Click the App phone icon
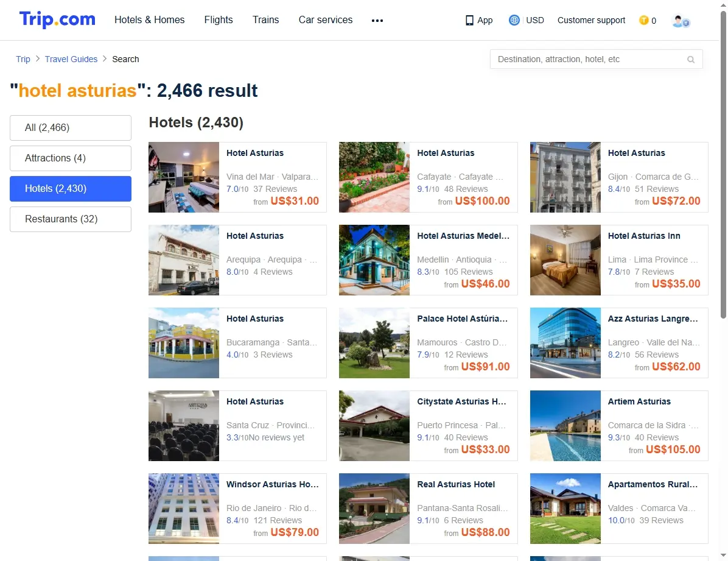Image resolution: width=728 pixels, height=561 pixels. tap(469, 20)
